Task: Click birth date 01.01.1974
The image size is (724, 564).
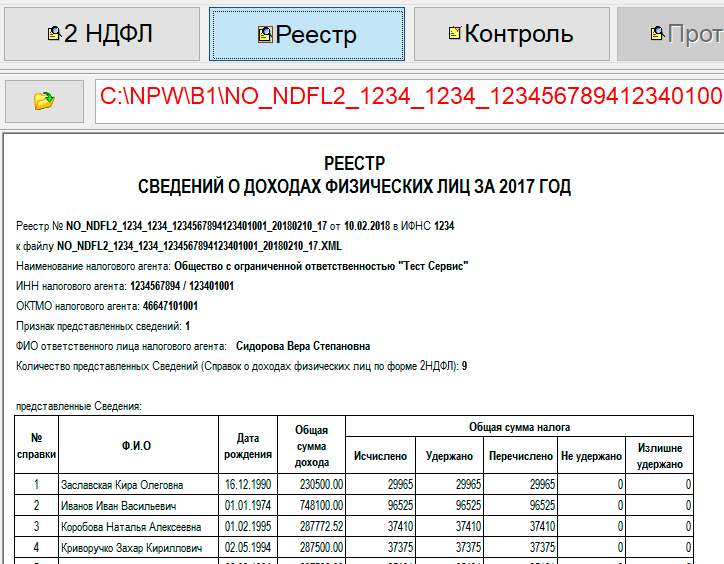Action: click(x=248, y=505)
